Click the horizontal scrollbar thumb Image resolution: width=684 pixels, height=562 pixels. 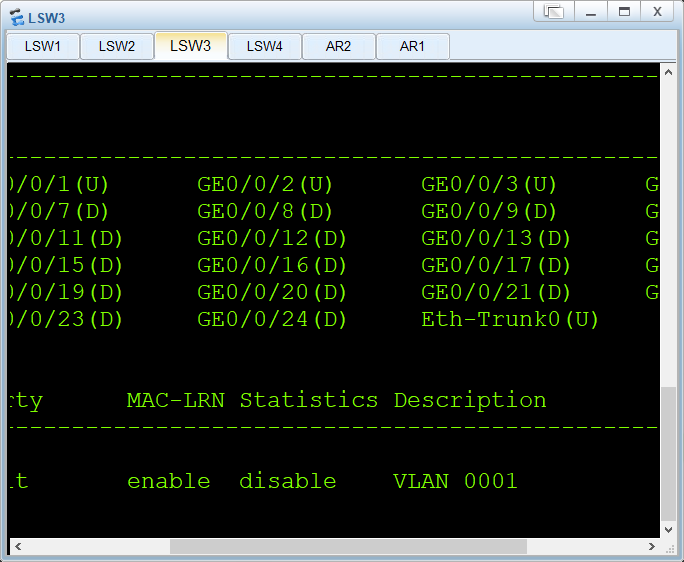point(348,546)
